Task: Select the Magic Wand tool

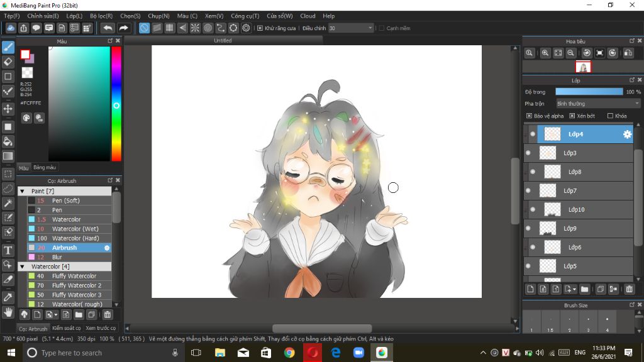Action: (8, 203)
